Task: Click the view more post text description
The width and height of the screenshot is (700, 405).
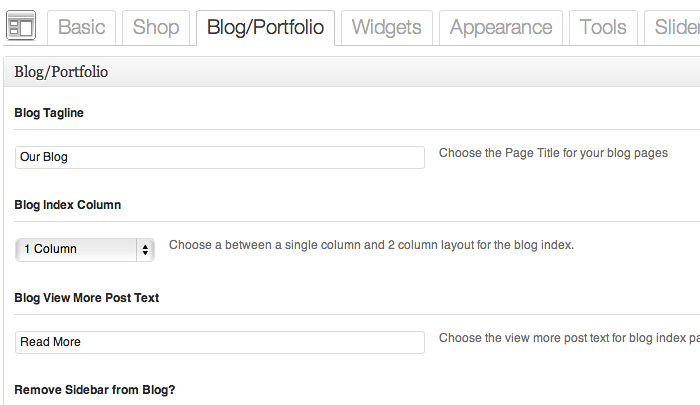Action: [568, 338]
